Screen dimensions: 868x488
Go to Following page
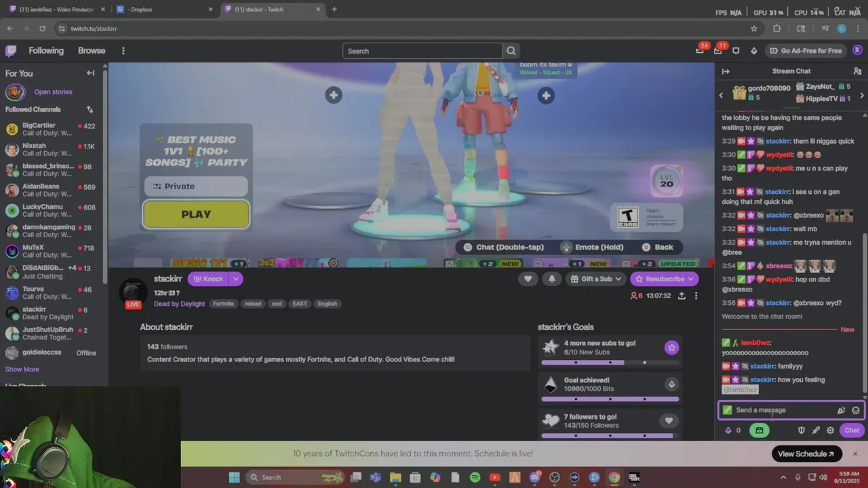(x=46, y=51)
